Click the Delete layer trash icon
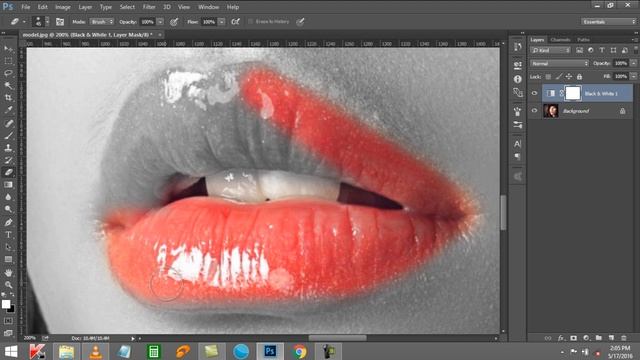 (x=624, y=338)
